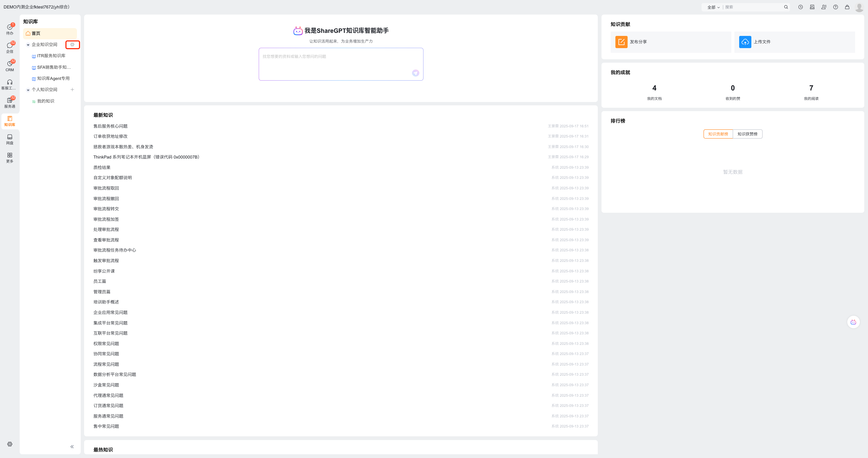Open the bottom-left system settings gear

pos(9,444)
